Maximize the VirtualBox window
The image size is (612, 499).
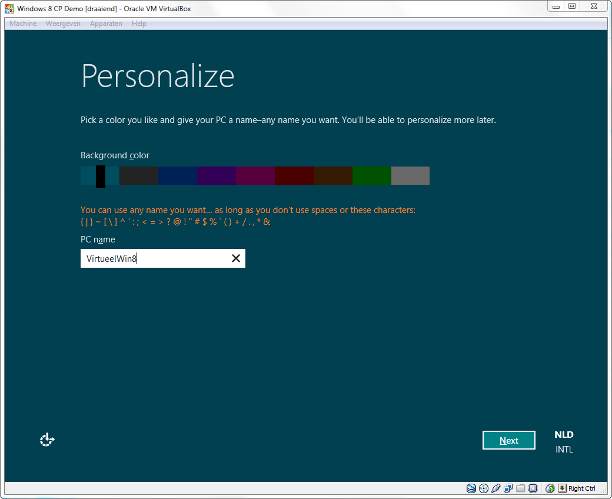coord(572,7)
